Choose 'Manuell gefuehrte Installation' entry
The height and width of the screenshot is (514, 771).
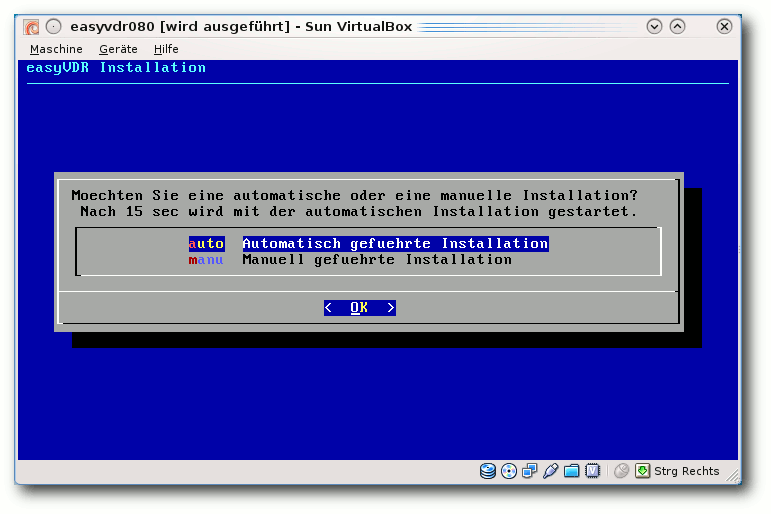coord(377,260)
